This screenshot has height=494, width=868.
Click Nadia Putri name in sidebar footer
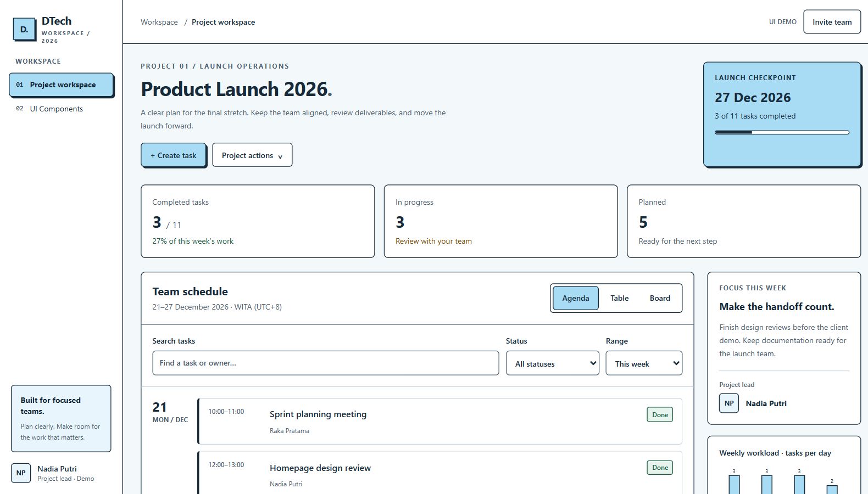pos(57,469)
